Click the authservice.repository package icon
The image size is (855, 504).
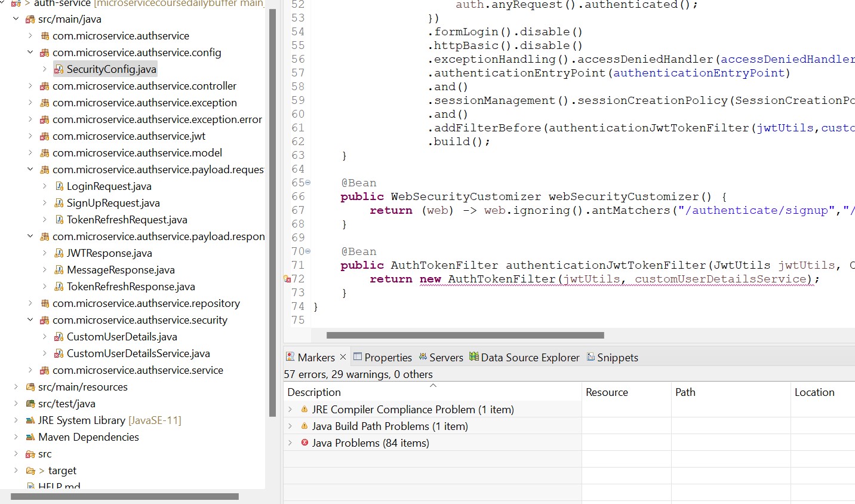coord(45,303)
